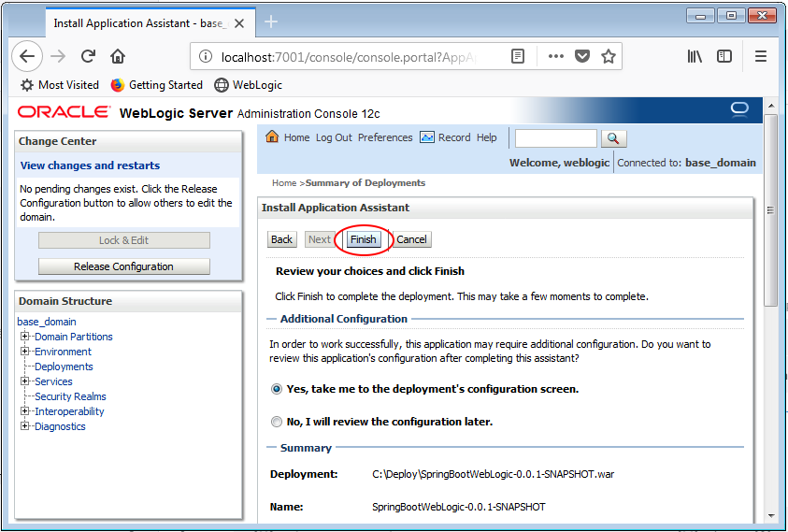Click the browser Forward arrow
Screen dimensions: 788x532
pos(58,56)
